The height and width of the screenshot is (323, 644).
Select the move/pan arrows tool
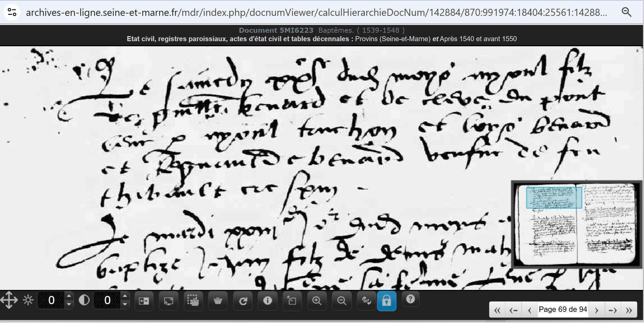9,300
